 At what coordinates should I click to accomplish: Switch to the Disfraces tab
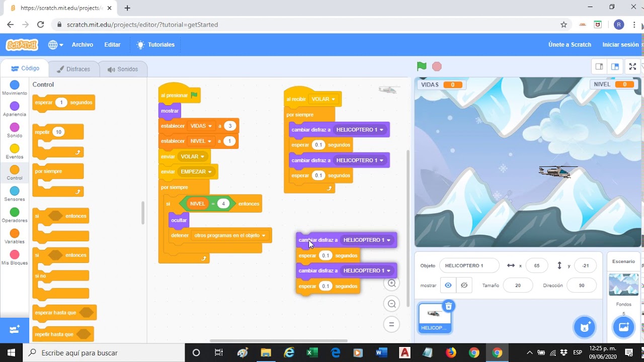[73, 69]
